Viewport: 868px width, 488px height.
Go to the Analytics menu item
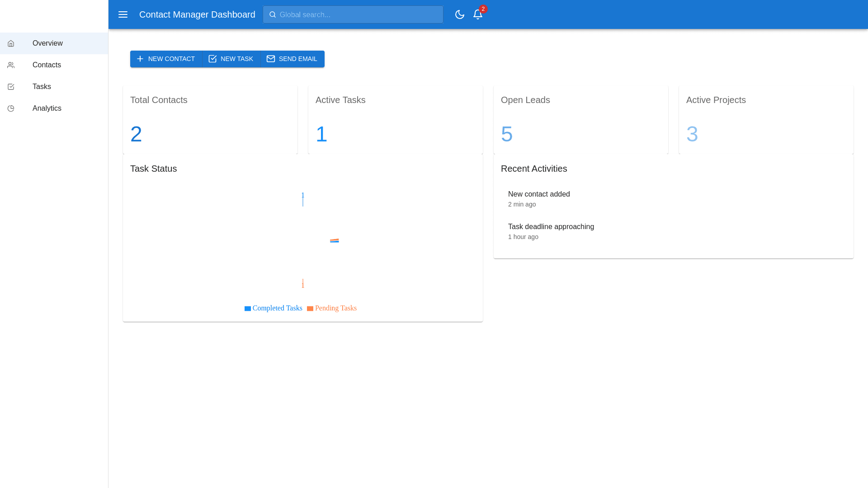47,108
